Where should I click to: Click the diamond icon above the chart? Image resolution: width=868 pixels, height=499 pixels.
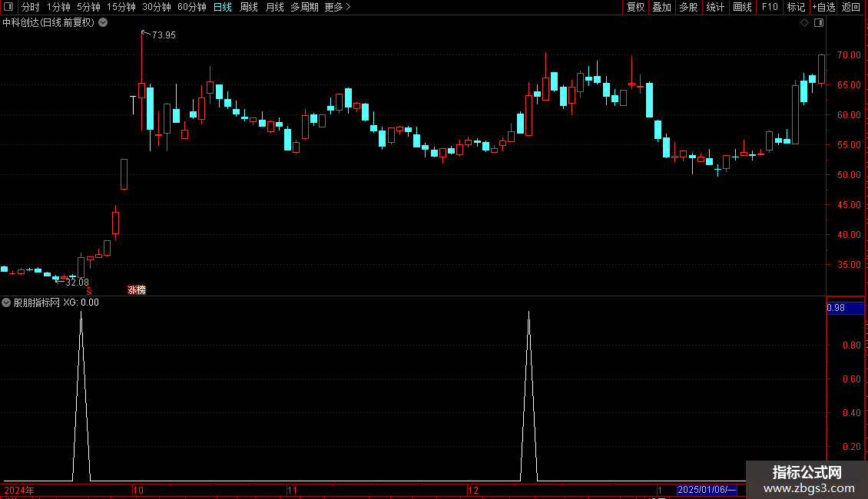[x=805, y=23]
